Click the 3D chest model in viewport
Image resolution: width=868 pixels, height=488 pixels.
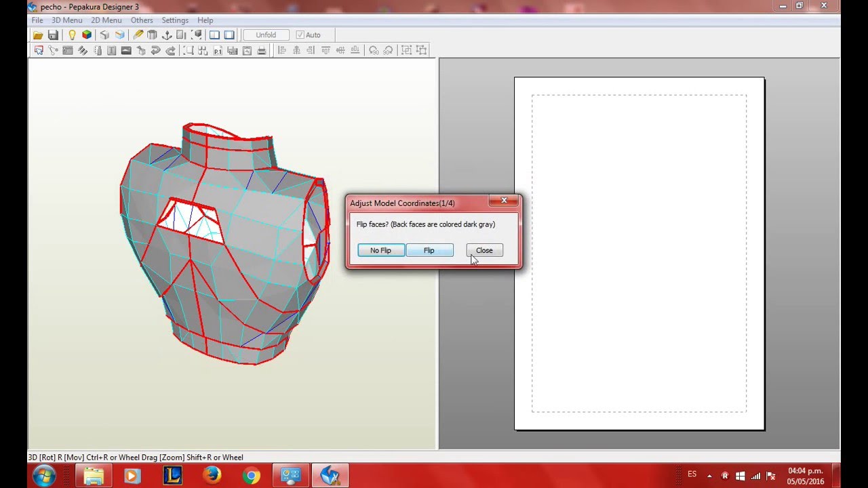[224, 244]
